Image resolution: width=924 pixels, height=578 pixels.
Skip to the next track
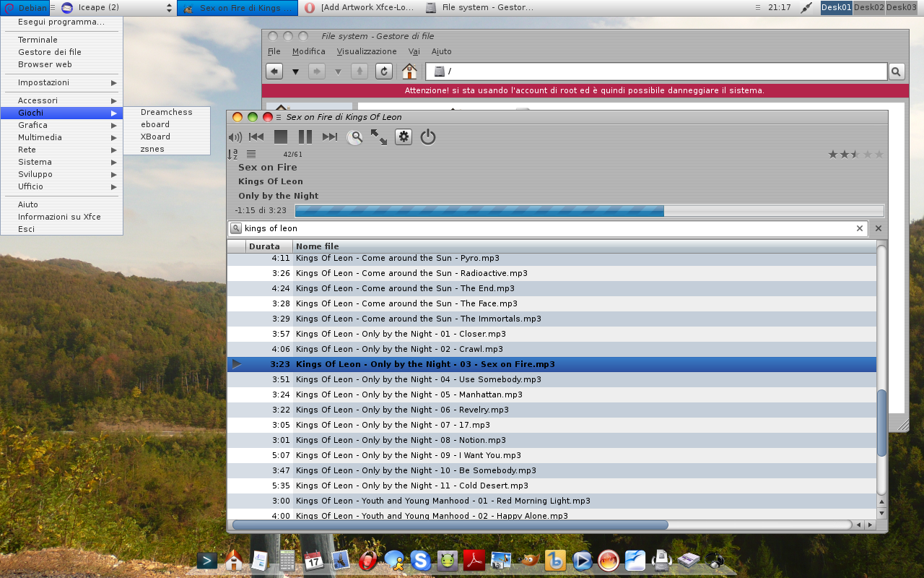point(330,137)
